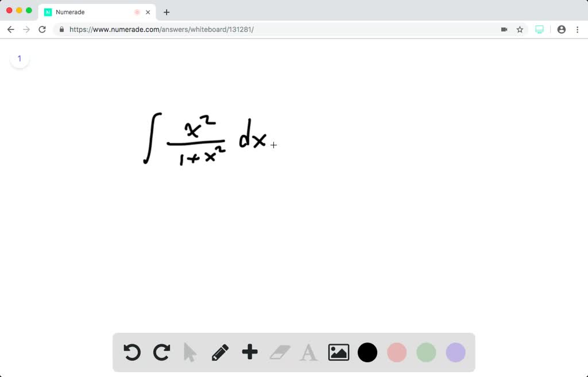Image resolution: width=588 pixels, height=377 pixels.
Task: Open the image insert tool
Action: 338,352
